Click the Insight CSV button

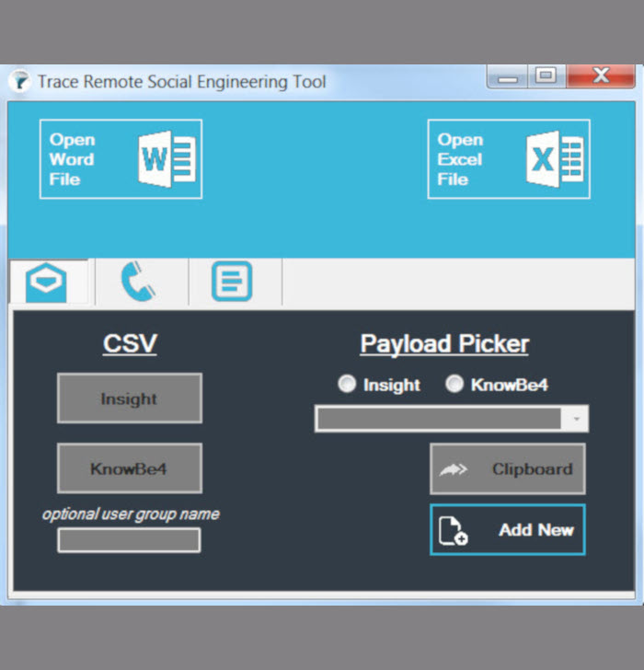click(130, 399)
